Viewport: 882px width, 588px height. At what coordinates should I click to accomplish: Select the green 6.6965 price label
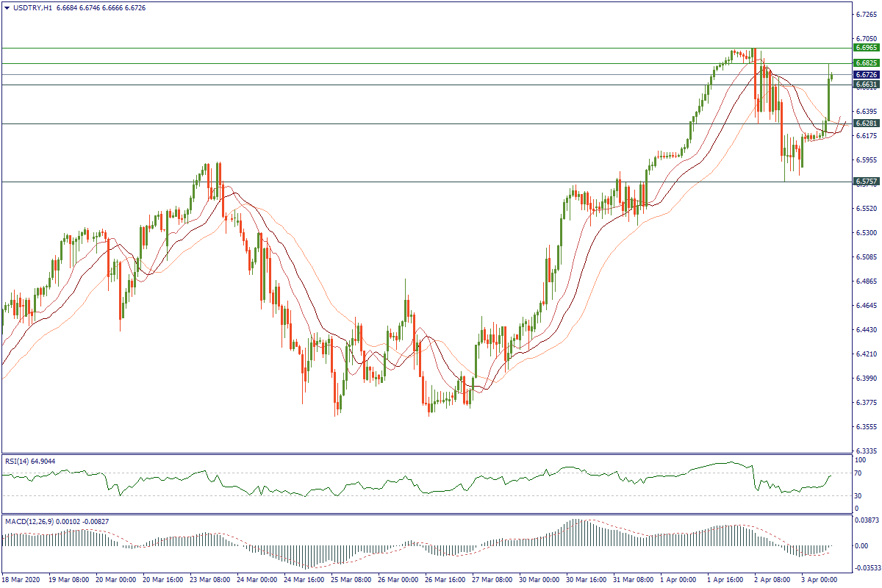click(866, 47)
